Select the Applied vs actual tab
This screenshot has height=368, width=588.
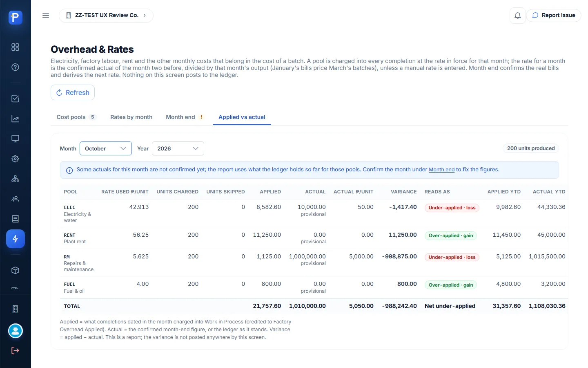pyautogui.click(x=242, y=117)
